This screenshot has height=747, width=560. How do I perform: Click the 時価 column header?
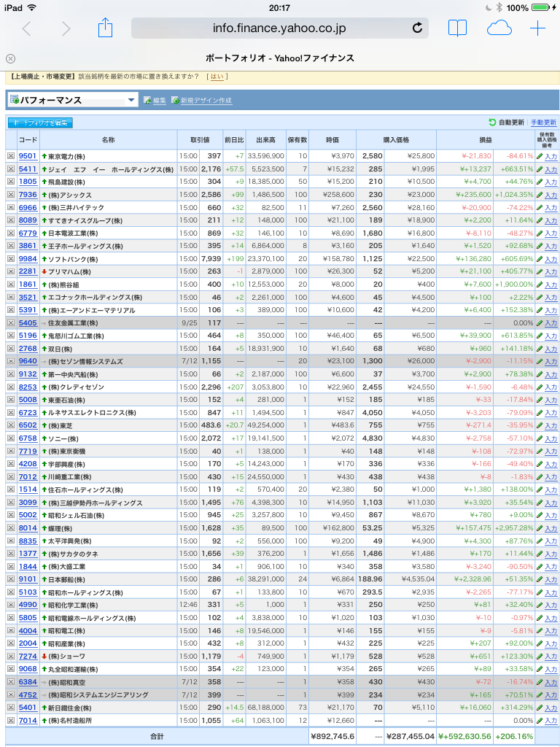point(332,140)
